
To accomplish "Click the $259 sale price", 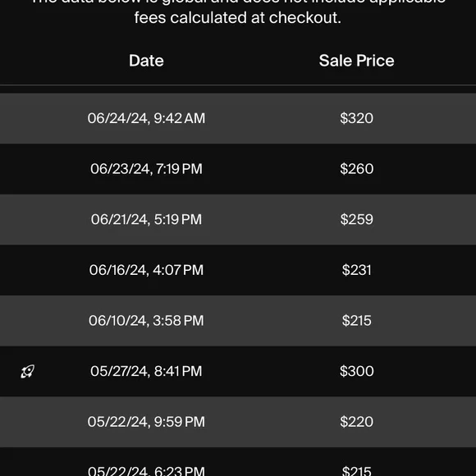I will (x=356, y=219).
